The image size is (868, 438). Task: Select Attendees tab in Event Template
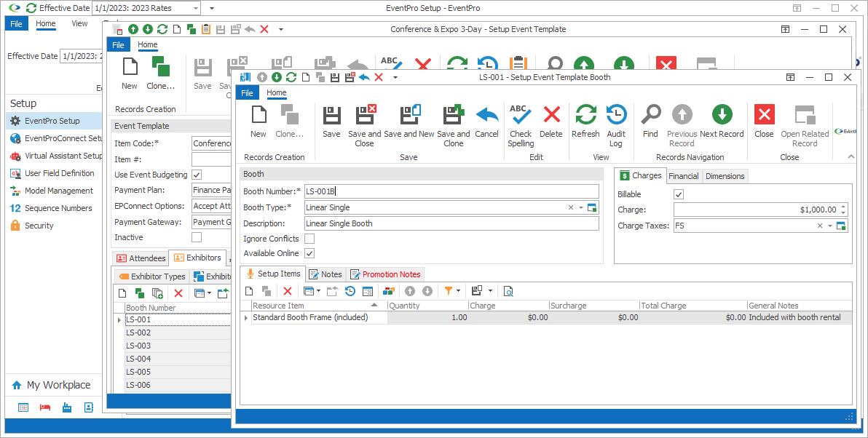tap(141, 258)
